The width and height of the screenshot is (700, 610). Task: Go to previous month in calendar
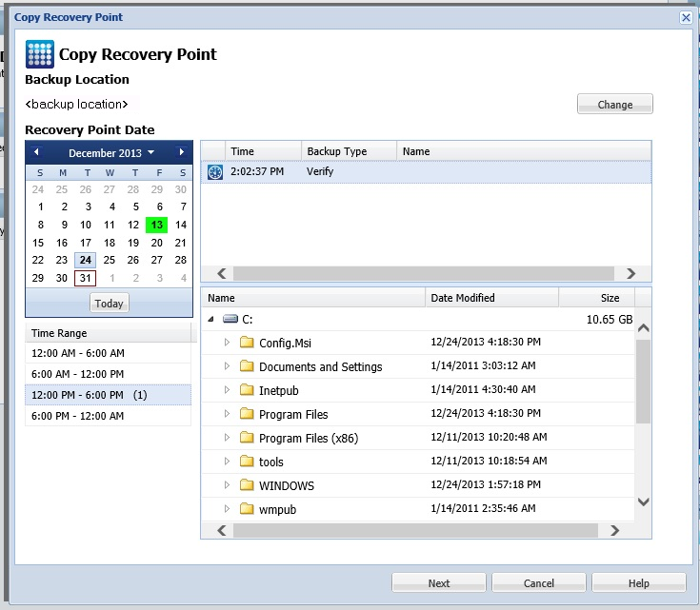click(36, 152)
